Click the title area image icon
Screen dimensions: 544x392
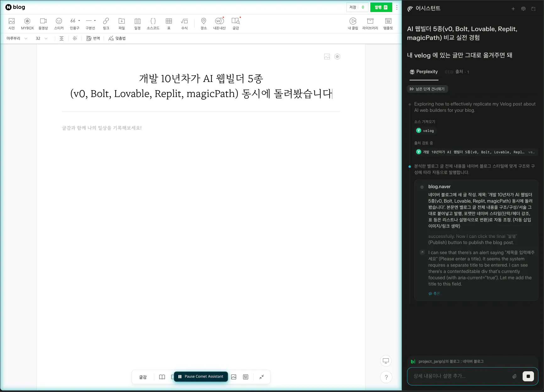click(x=327, y=57)
